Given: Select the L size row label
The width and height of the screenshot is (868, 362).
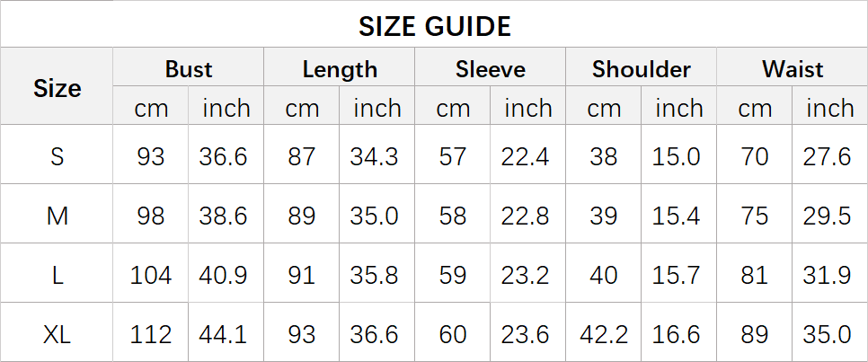Looking at the screenshot, I should 57,276.
